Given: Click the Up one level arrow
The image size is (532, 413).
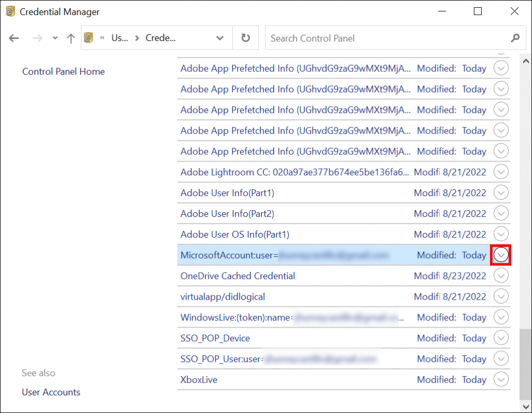Looking at the screenshot, I should coord(71,37).
